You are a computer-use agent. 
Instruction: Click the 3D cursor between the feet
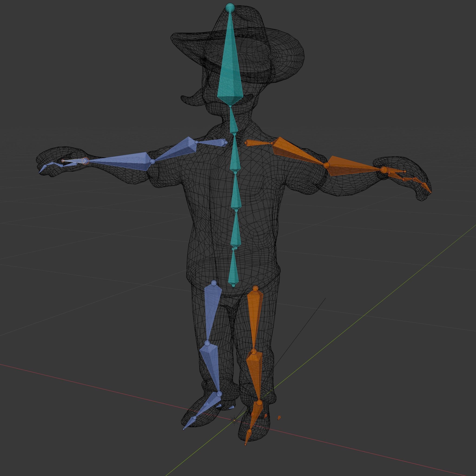click(x=234, y=420)
